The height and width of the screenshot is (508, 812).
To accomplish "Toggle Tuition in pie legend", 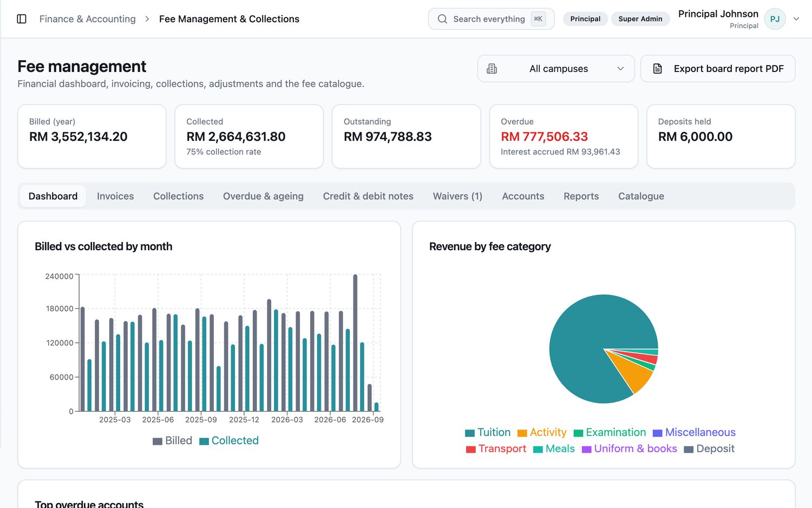I will (488, 433).
